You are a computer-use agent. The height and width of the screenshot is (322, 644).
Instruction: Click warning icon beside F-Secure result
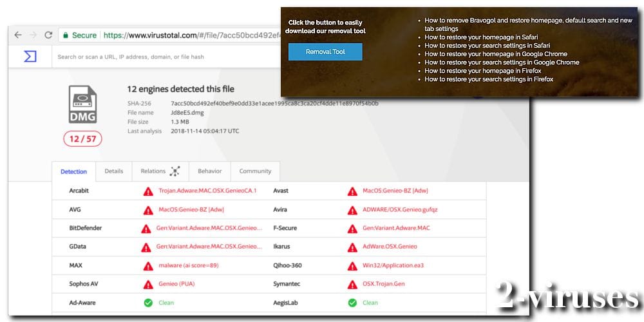(352, 229)
